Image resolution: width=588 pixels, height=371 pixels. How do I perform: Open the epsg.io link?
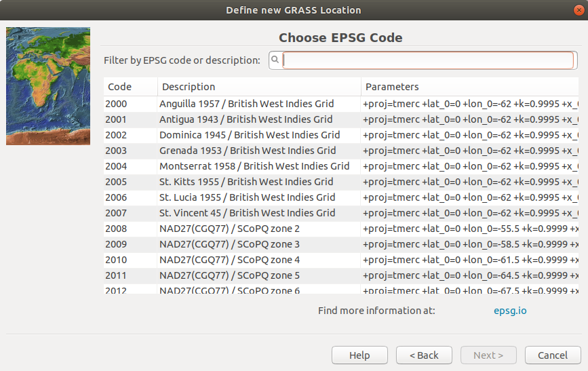[x=510, y=311]
